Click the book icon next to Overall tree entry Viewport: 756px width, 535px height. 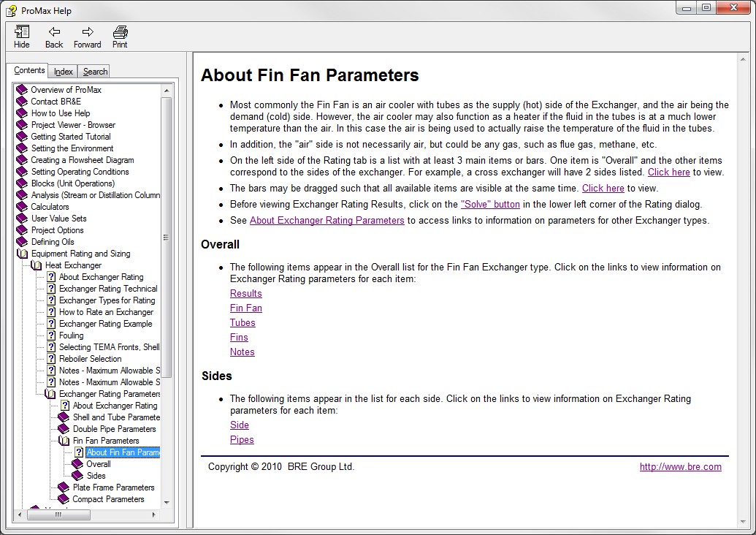pyautogui.click(x=77, y=464)
